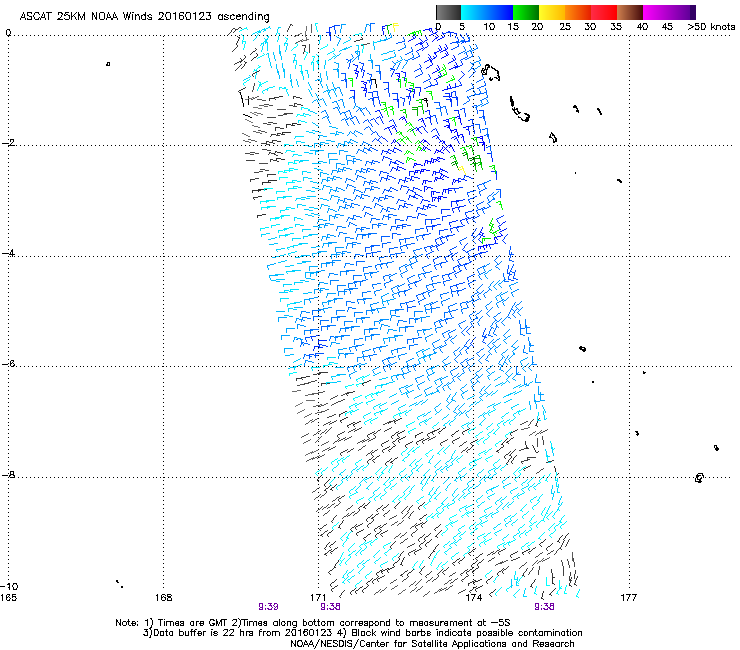The height and width of the screenshot is (650, 740).
Task: Click the cyan 5-10 knots legend swatch
Action: 474,12
